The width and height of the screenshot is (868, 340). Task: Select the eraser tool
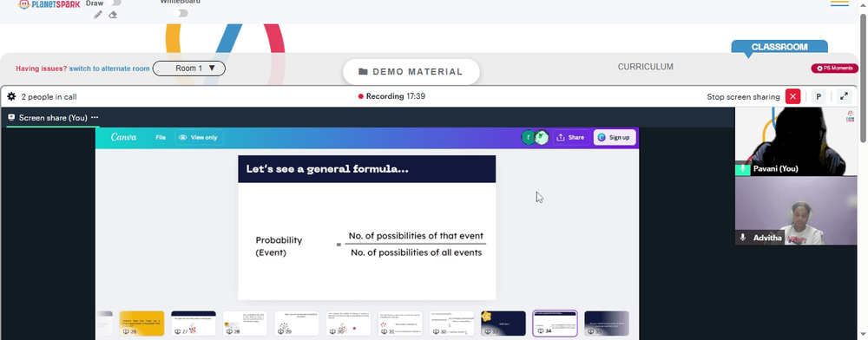point(113,15)
